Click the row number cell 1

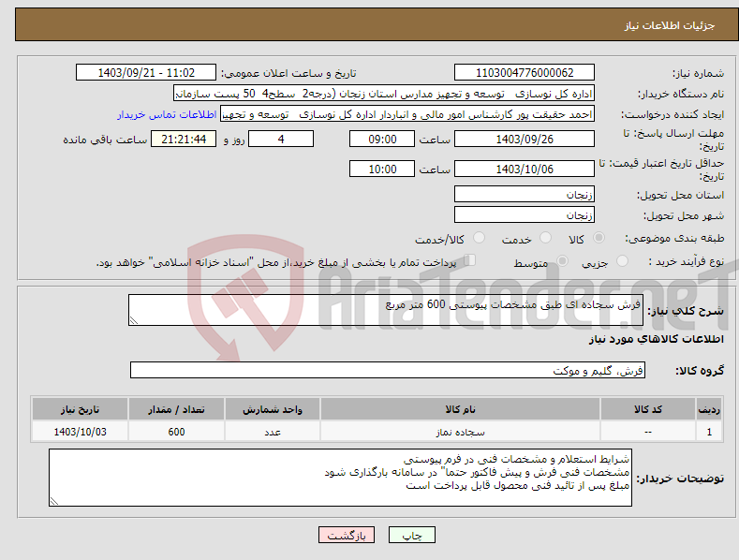pyautogui.click(x=709, y=432)
